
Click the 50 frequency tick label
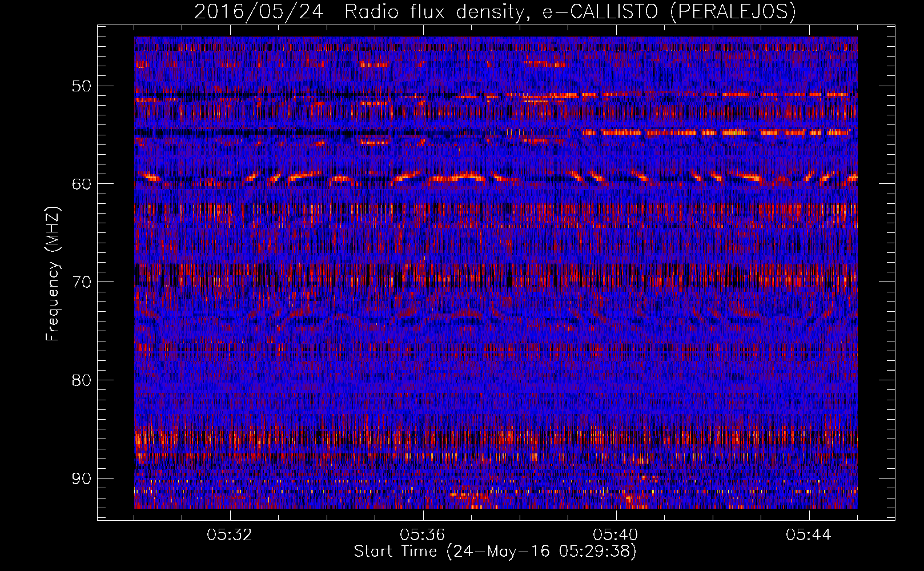pos(81,86)
